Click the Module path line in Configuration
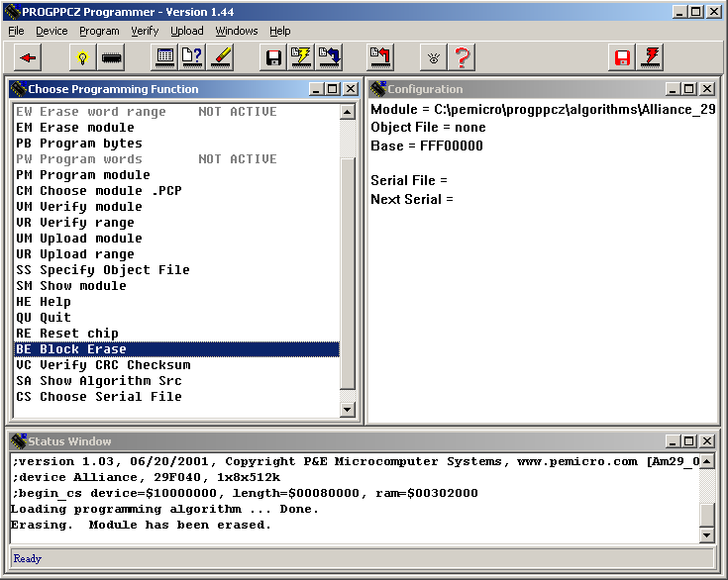Screen dimensions: 728x580 click(543, 109)
